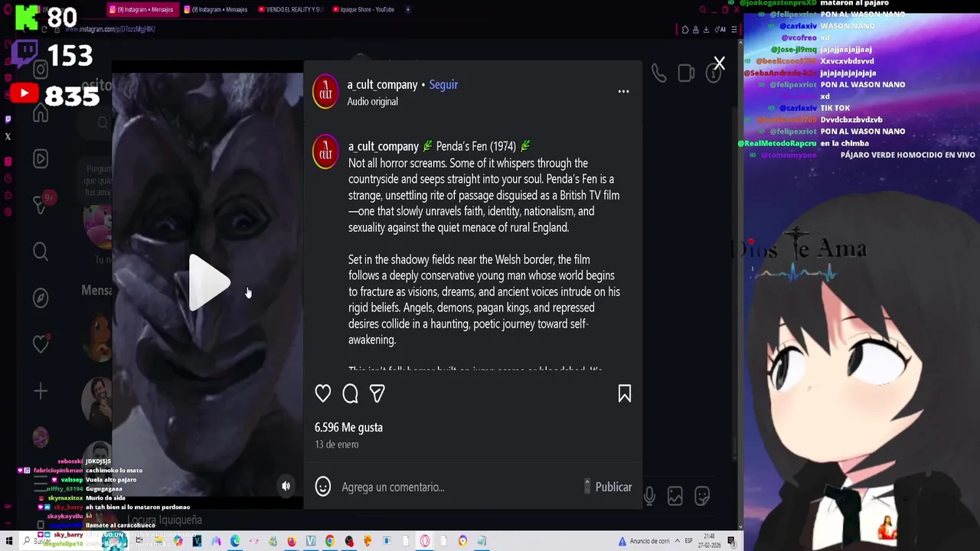The image size is (980, 551).
Task: Open Explore compass in Instagram sidebar
Action: pos(41,298)
